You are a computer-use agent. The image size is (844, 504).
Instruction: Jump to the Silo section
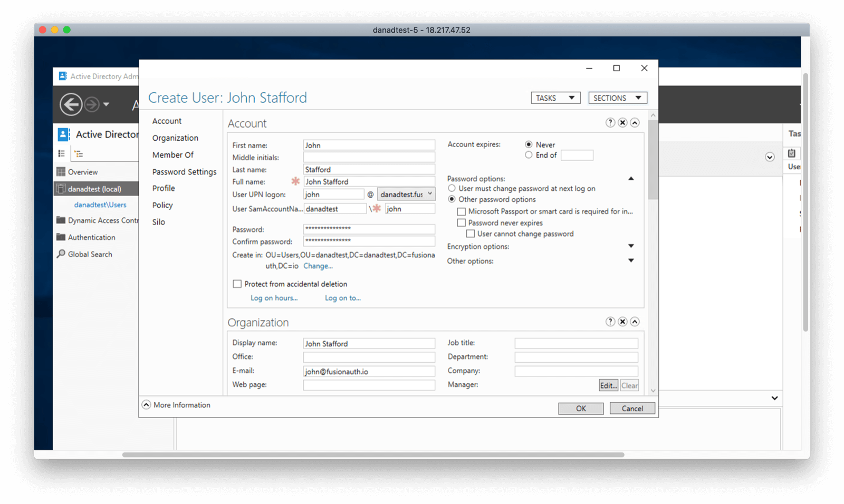(159, 222)
